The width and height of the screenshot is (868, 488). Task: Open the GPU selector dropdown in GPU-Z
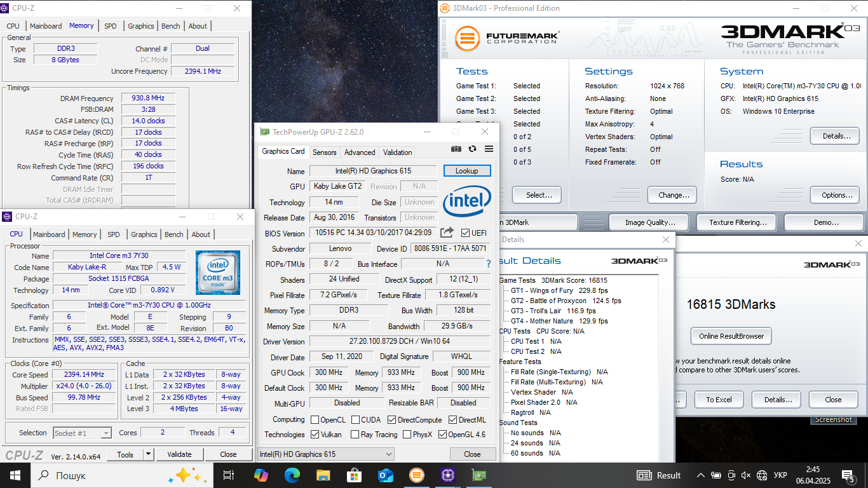click(325, 454)
